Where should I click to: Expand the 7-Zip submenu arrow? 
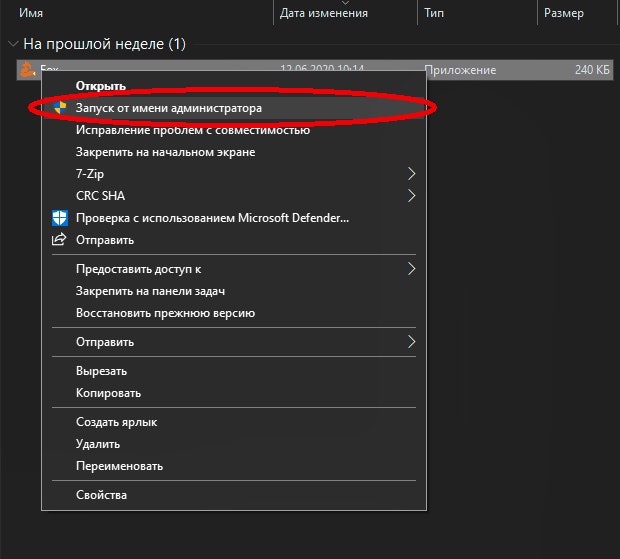(x=412, y=174)
